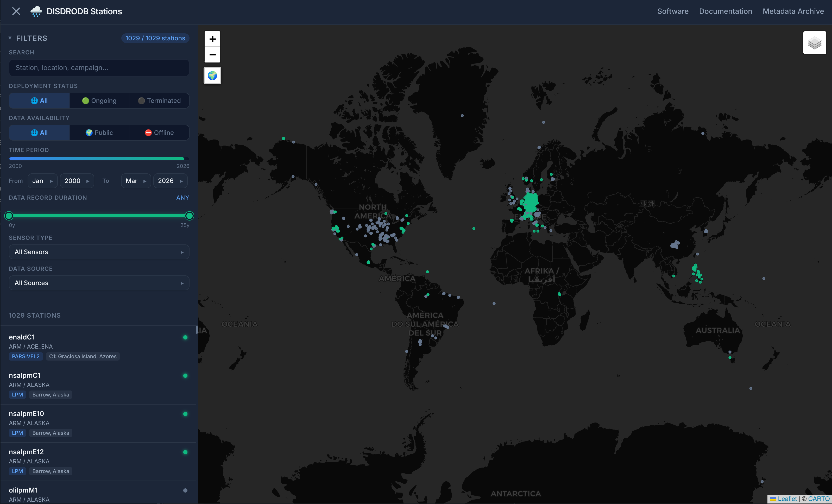
Task: Collapse the FILTERS section
Action: pyautogui.click(x=28, y=38)
